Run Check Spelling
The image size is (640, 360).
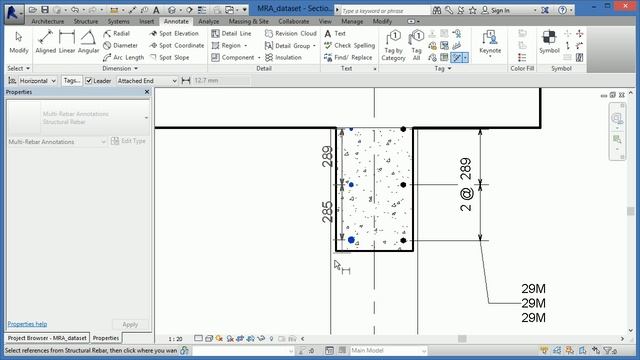click(x=349, y=45)
